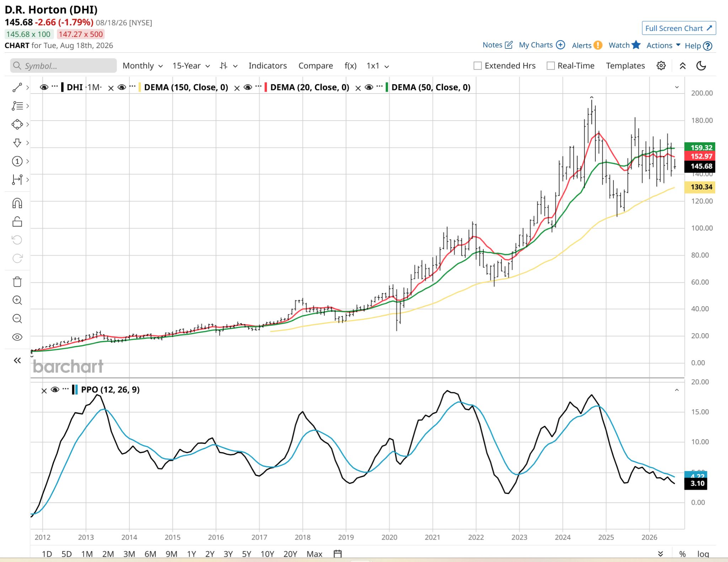Open Notes editor

(497, 45)
